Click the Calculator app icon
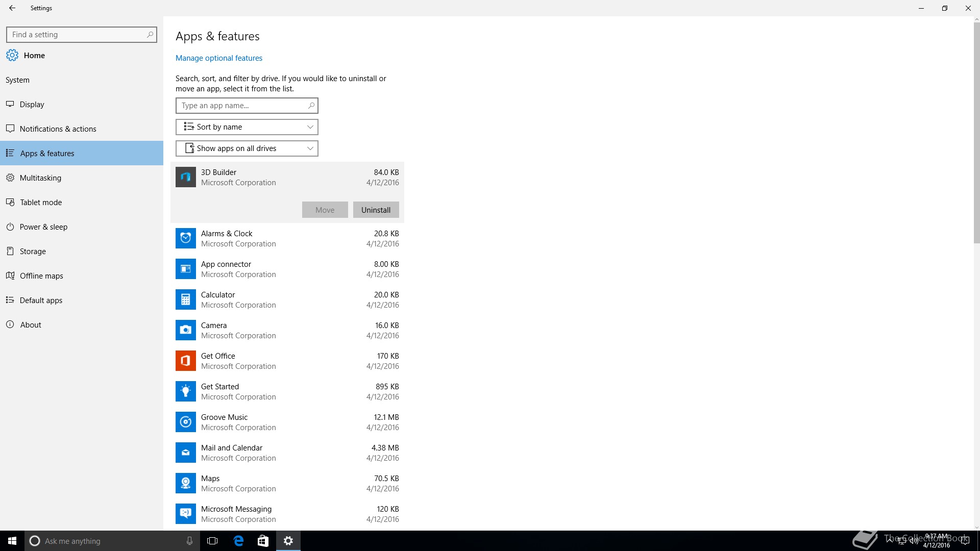The image size is (980, 551). point(186,299)
